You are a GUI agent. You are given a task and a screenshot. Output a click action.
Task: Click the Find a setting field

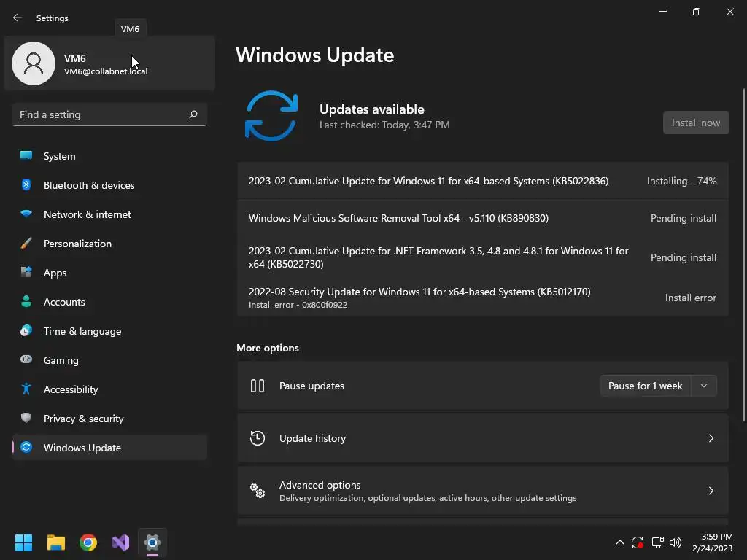109,114
